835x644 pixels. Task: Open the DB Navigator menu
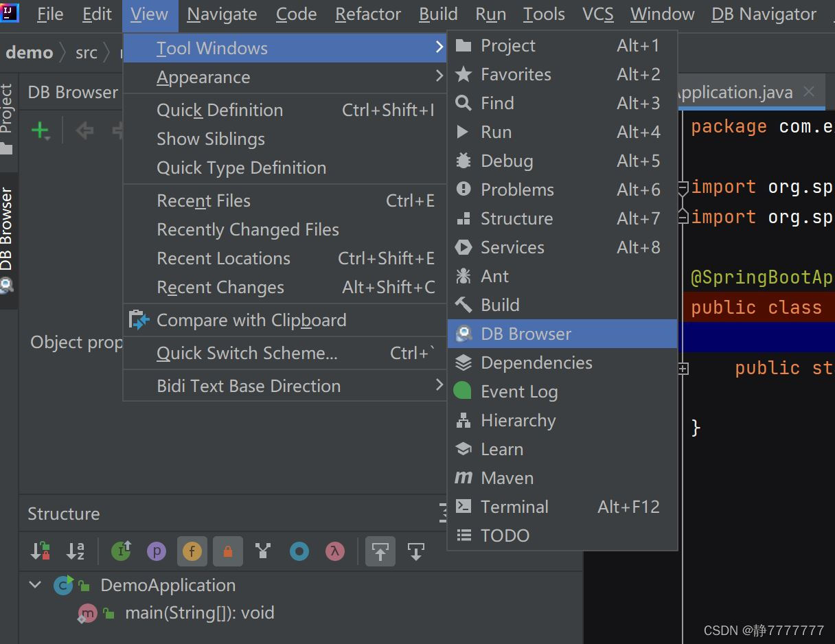point(764,14)
